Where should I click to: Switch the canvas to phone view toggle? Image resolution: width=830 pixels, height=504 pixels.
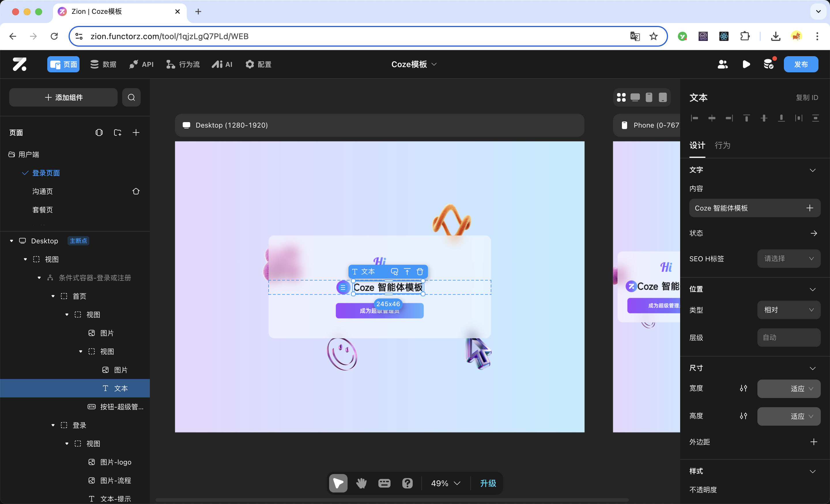pos(649,97)
